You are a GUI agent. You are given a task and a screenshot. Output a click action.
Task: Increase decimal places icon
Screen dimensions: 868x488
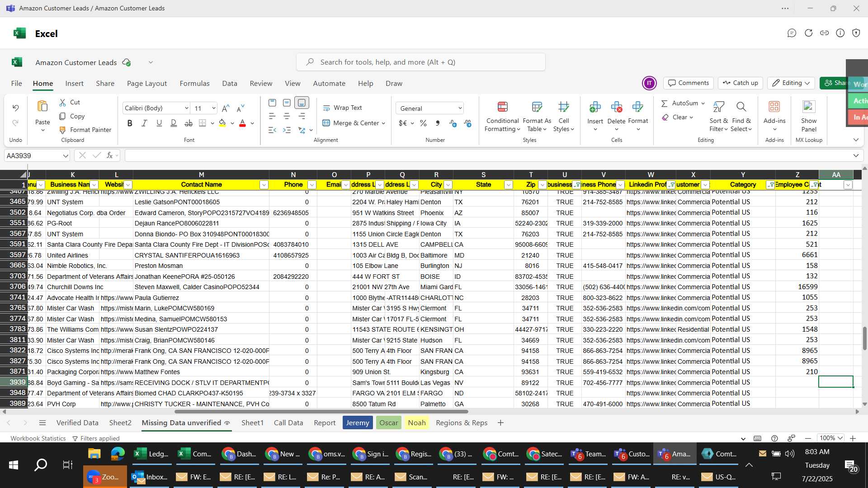(x=453, y=123)
